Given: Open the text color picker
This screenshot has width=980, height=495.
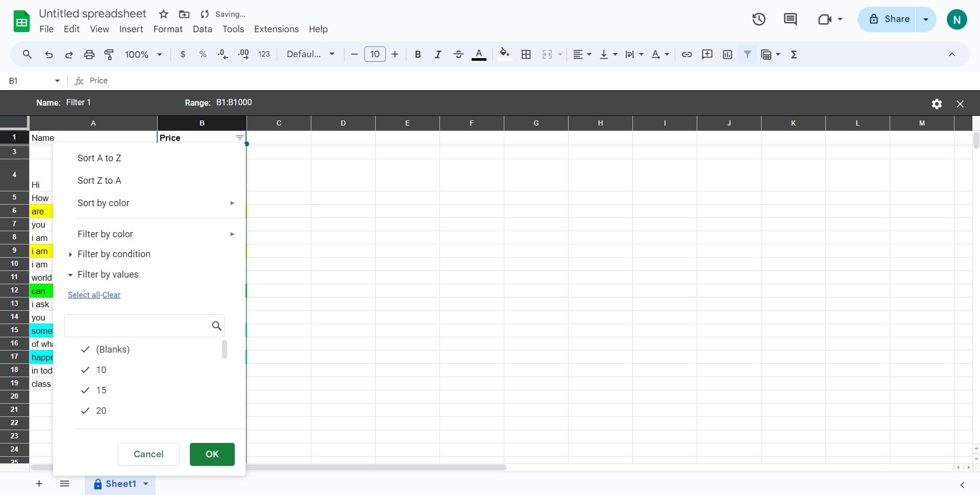Looking at the screenshot, I should 479,54.
